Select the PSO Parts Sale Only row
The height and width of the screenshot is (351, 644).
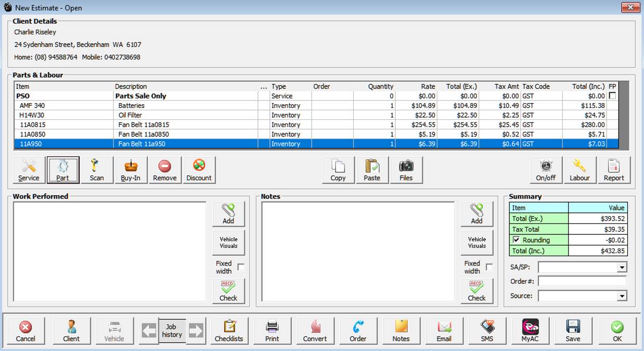point(317,96)
